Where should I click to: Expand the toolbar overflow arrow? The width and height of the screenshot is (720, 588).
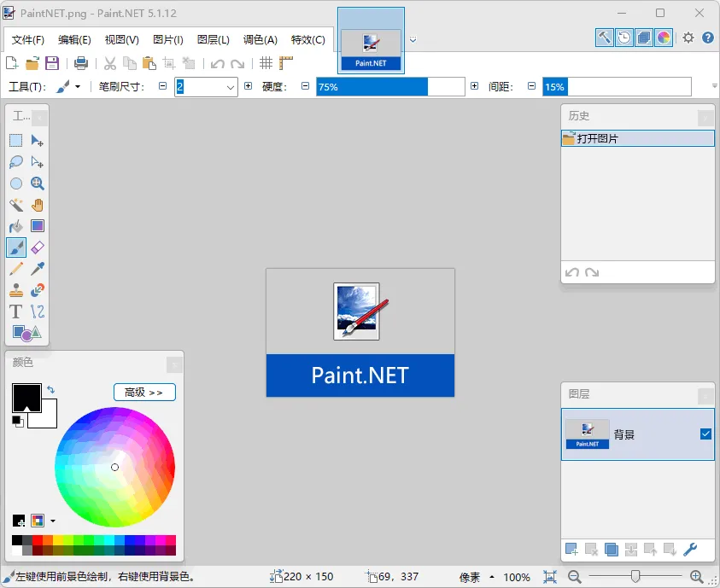coord(715,86)
